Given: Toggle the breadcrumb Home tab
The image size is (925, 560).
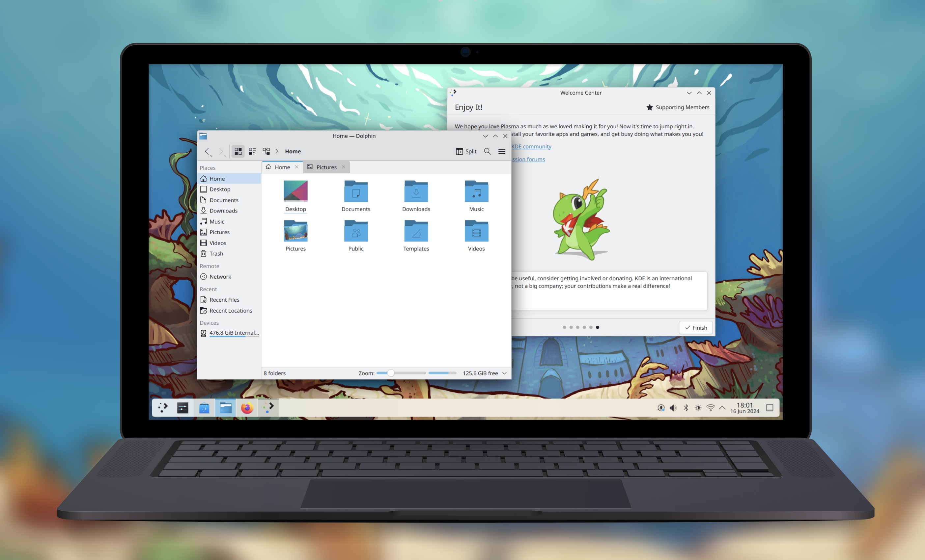Looking at the screenshot, I should (x=282, y=167).
